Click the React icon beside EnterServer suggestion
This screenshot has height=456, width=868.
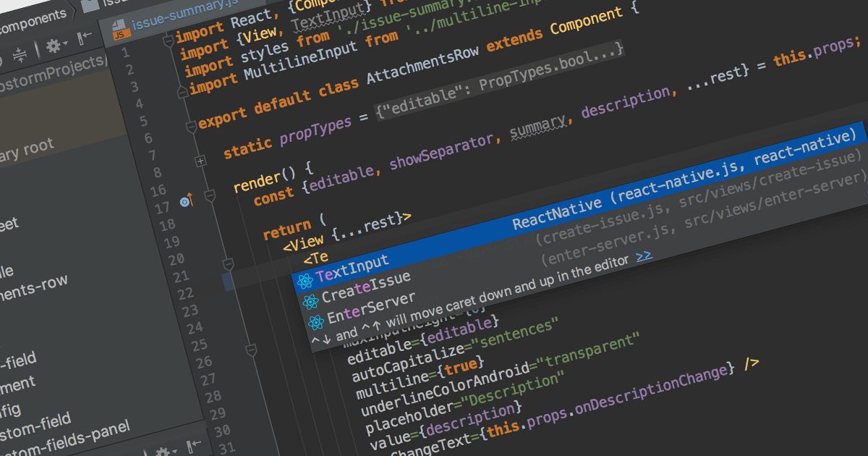pos(316,322)
